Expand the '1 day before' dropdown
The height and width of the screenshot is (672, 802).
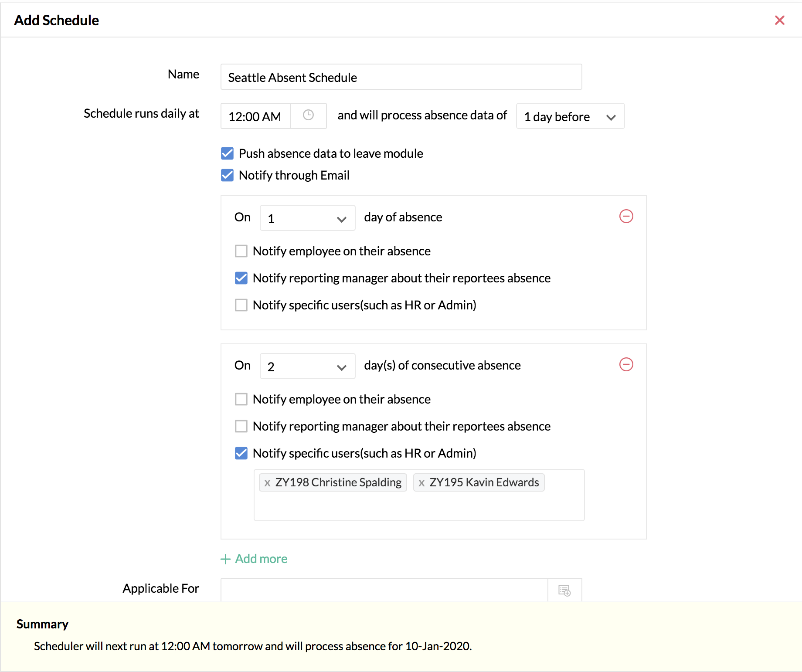click(x=570, y=116)
